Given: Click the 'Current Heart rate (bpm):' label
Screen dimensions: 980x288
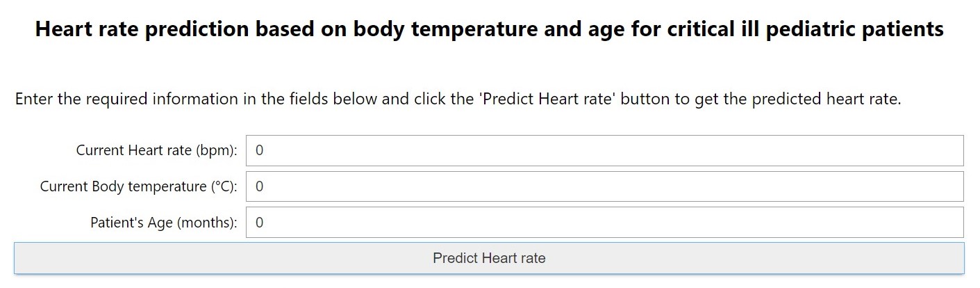Looking at the screenshot, I should [x=156, y=150].
